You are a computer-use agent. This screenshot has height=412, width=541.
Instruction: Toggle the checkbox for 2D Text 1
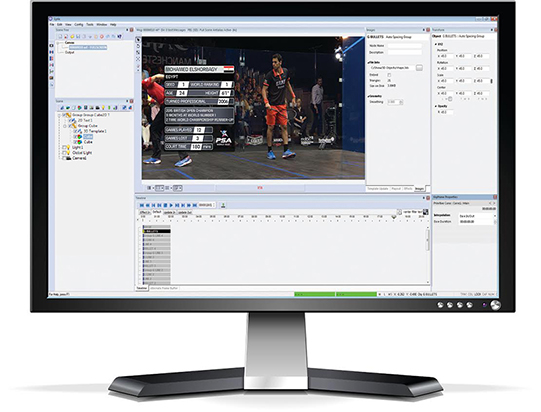click(x=70, y=120)
